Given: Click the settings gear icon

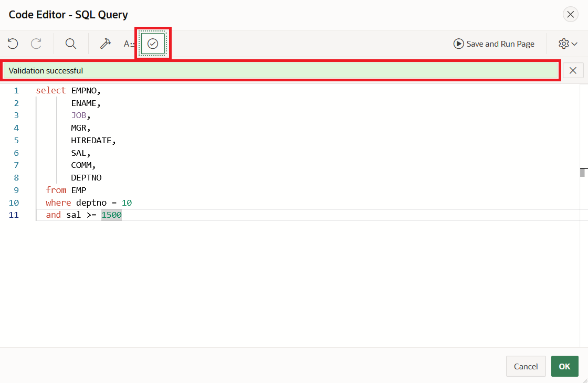Looking at the screenshot, I should [563, 44].
